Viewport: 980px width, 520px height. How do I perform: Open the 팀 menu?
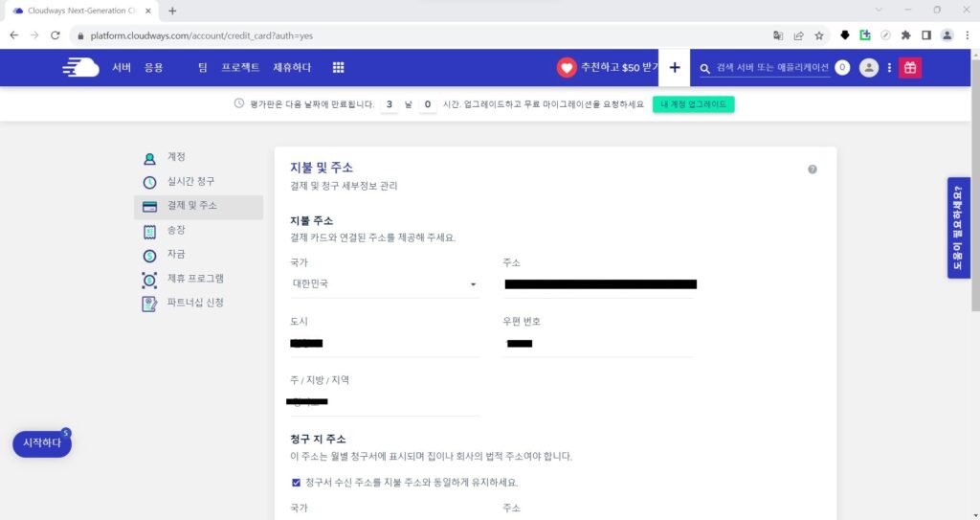tap(203, 68)
